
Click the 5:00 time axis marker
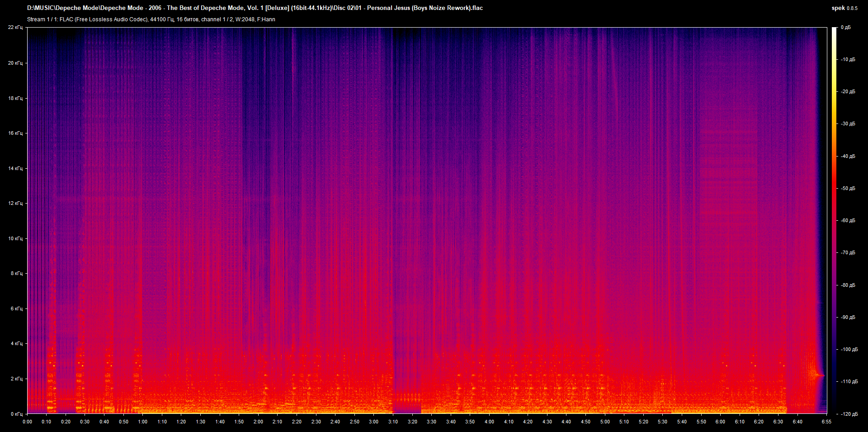[604, 422]
